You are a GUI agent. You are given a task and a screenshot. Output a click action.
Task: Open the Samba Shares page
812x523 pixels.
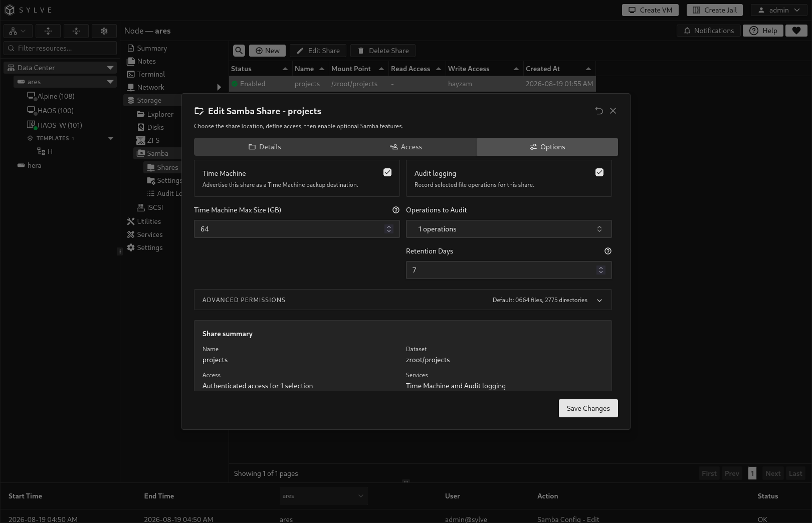(162, 167)
